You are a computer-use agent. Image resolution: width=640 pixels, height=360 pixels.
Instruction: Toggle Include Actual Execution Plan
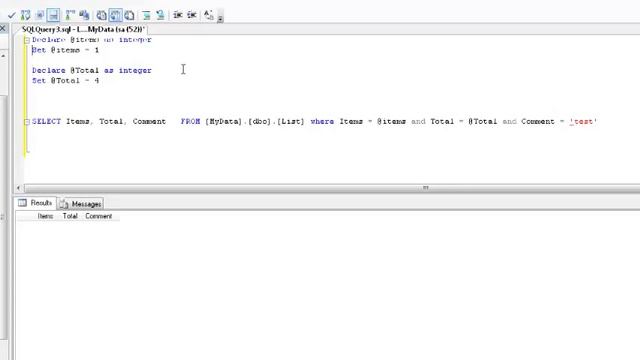coord(70,15)
